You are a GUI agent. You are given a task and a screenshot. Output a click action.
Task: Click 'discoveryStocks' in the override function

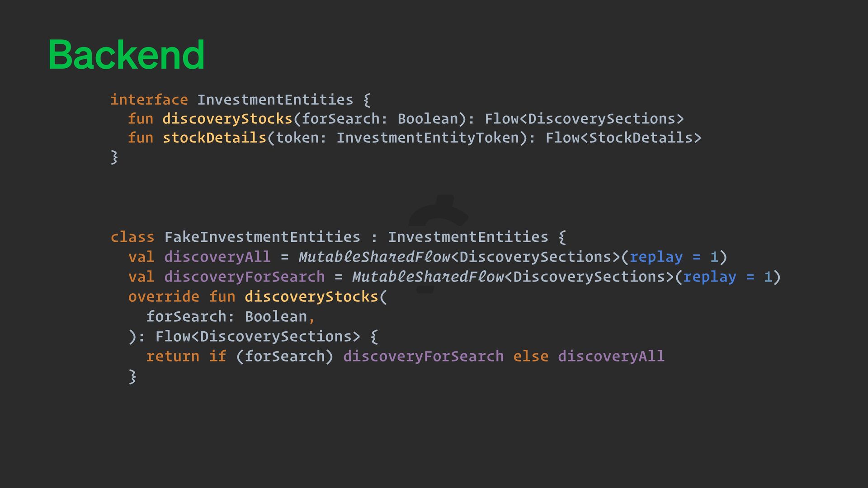pos(311,297)
